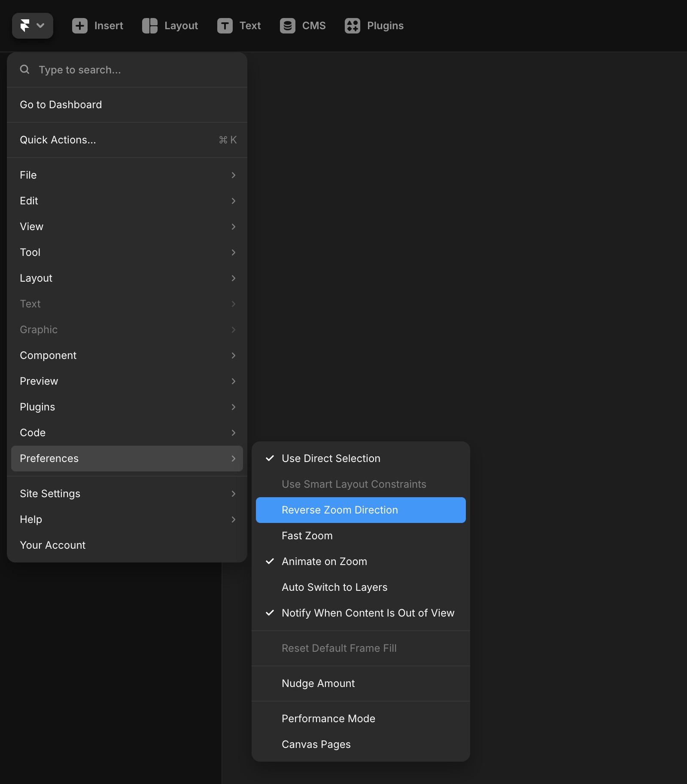
Task: Click the Text toolbar label
Action: tap(250, 26)
